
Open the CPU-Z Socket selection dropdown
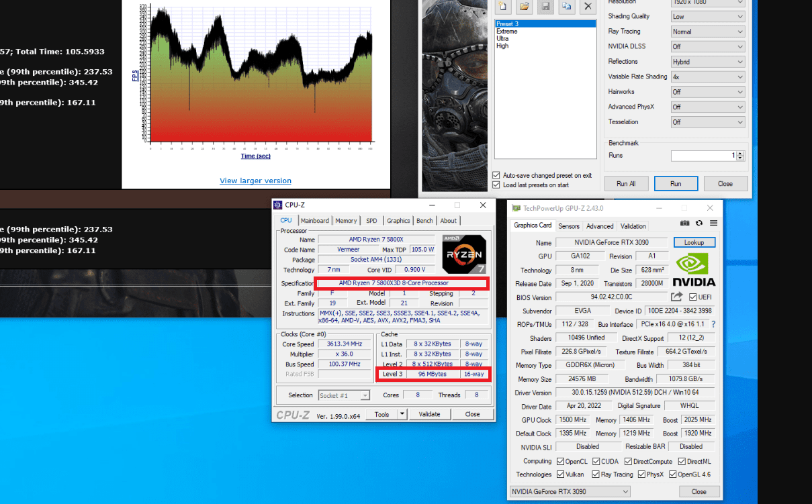344,395
